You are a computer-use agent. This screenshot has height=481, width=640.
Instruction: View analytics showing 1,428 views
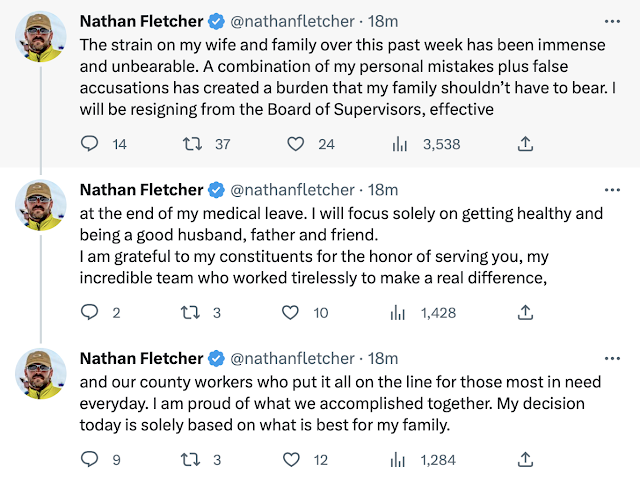[400, 313]
